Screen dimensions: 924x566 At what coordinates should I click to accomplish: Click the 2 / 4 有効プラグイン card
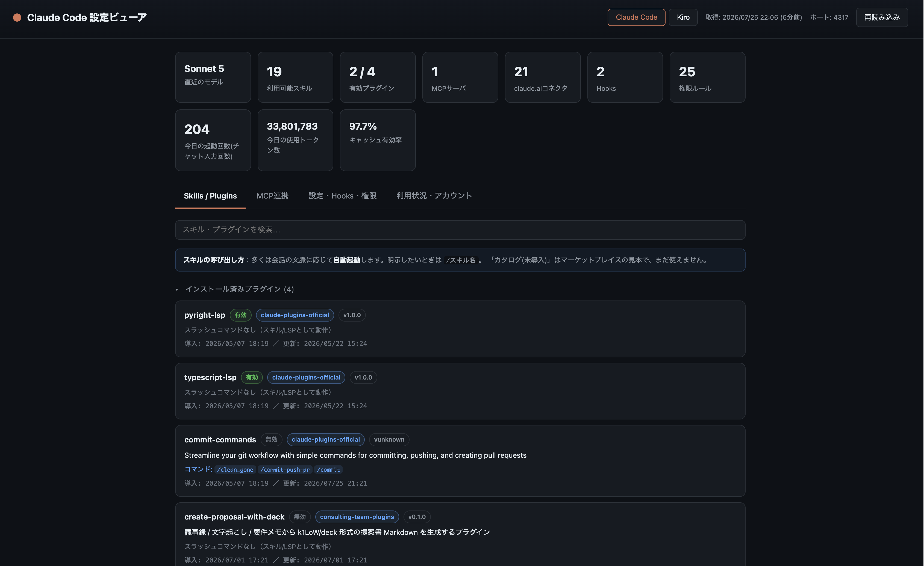pyautogui.click(x=377, y=77)
